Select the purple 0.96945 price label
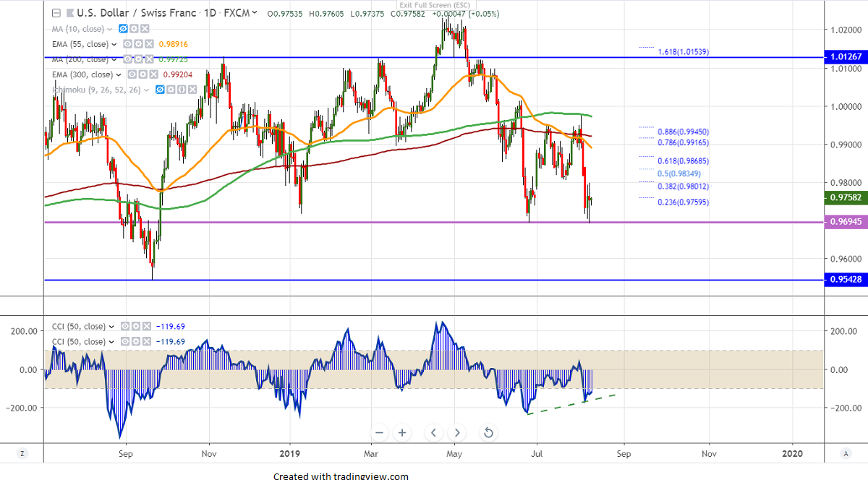Image resolution: width=868 pixels, height=480 pixels. pyautogui.click(x=845, y=222)
